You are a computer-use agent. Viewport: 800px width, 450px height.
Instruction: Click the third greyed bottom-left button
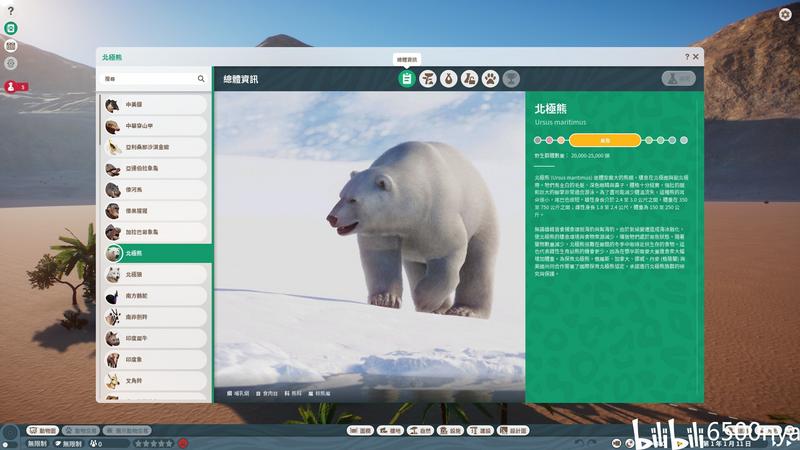point(127,431)
